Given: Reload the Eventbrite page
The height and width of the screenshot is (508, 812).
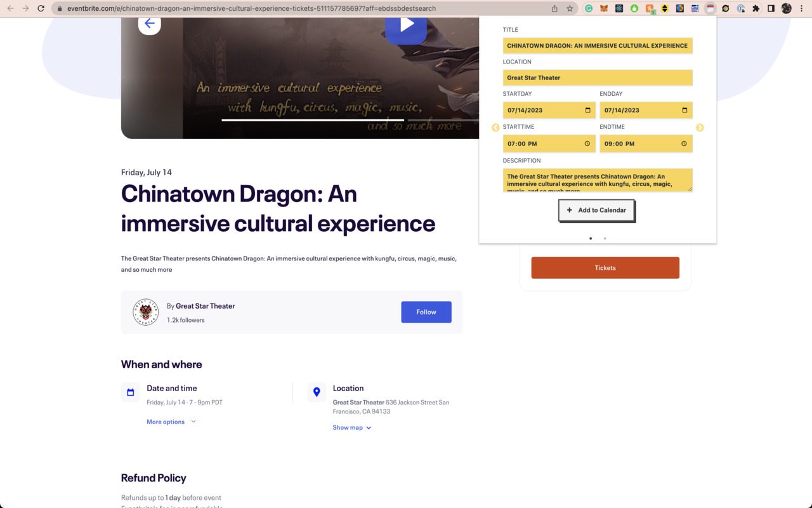Looking at the screenshot, I should pyautogui.click(x=41, y=8).
